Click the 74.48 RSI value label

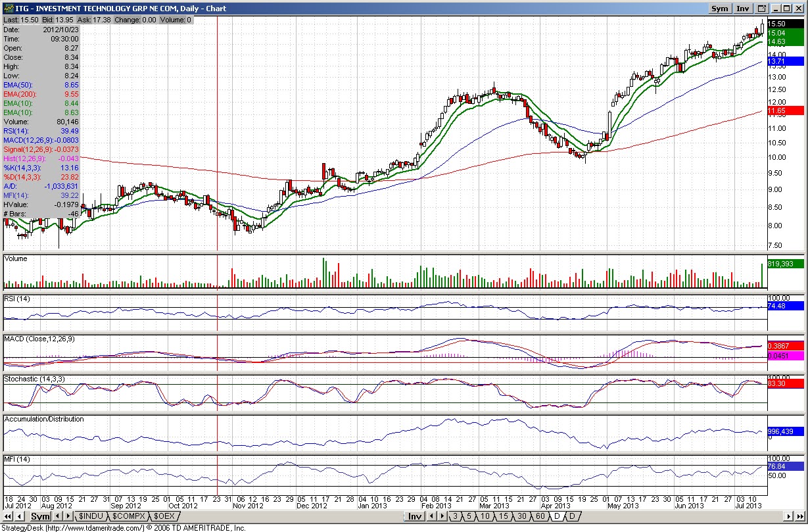coord(785,305)
